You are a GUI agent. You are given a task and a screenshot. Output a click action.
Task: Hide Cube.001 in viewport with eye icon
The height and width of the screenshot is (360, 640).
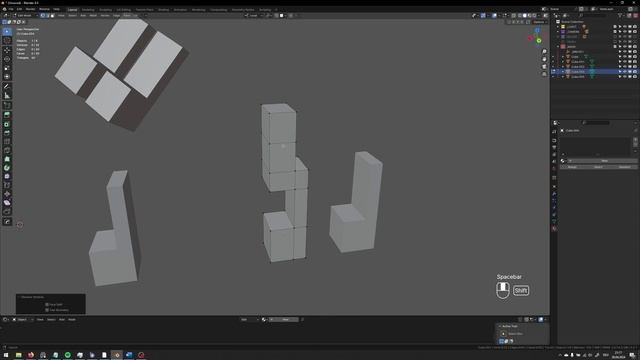click(624, 62)
